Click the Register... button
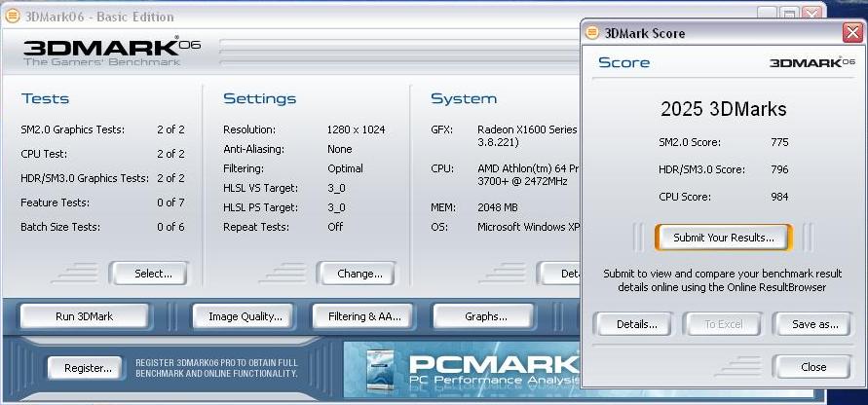The width and height of the screenshot is (868, 405). (x=85, y=368)
